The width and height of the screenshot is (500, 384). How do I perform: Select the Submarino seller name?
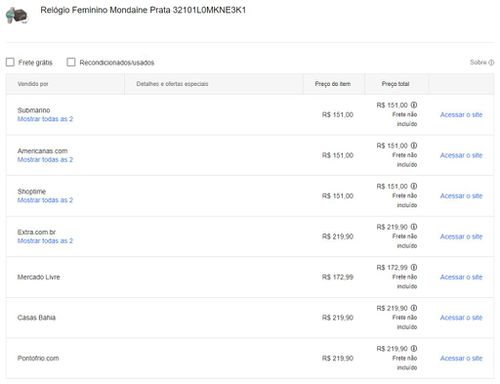[x=34, y=110]
